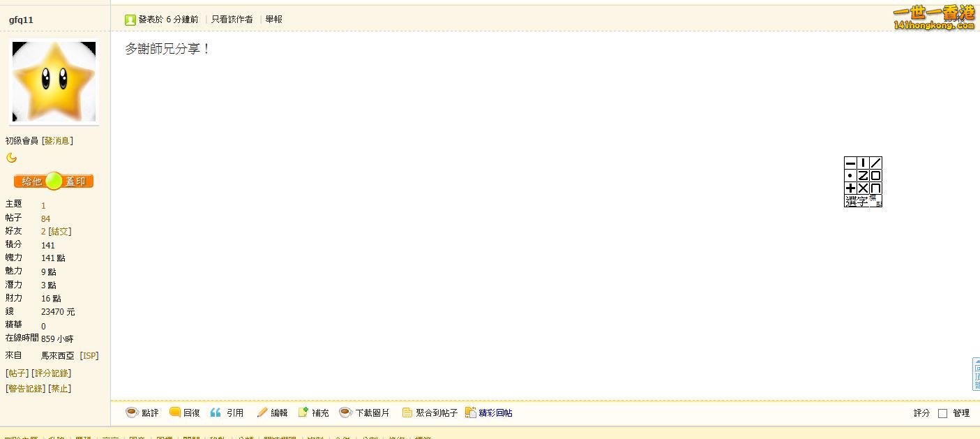Screen dimensions: 980x439
Task: Open user gfq11's profile name link
Action: (21, 20)
